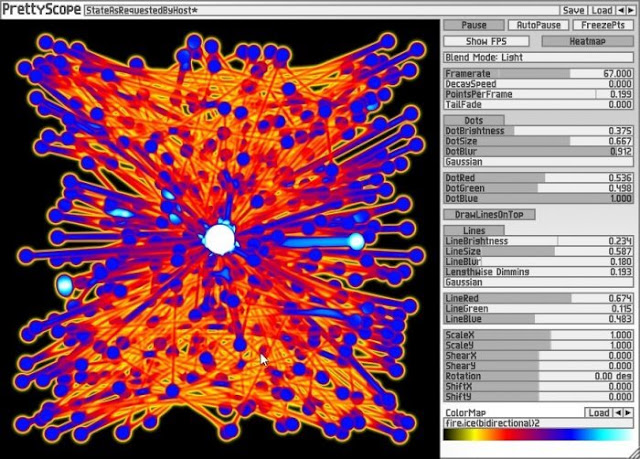Viewport: 640px width, 459px height.
Task: Click the StateAsRequestedByHost preset name field
Action: 321,10
